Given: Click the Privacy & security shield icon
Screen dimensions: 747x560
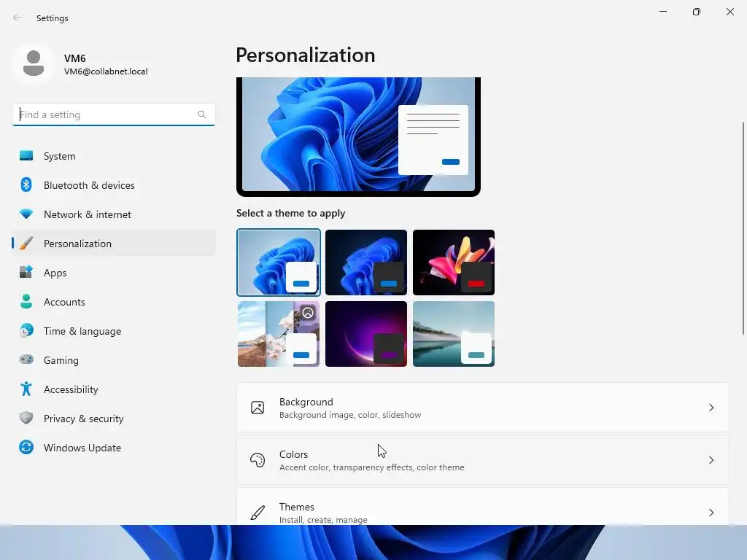Looking at the screenshot, I should 26,418.
